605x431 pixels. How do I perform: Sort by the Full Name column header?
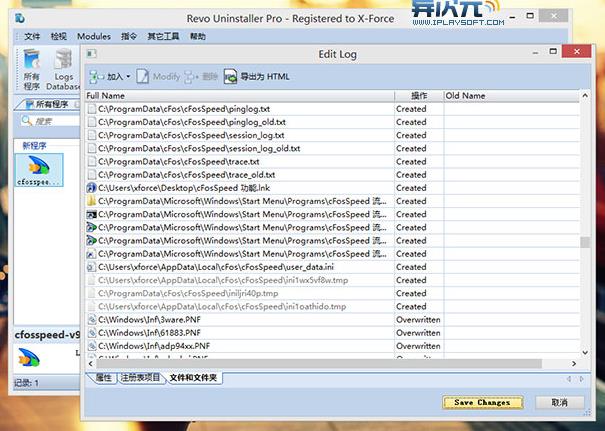[x=239, y=96]
